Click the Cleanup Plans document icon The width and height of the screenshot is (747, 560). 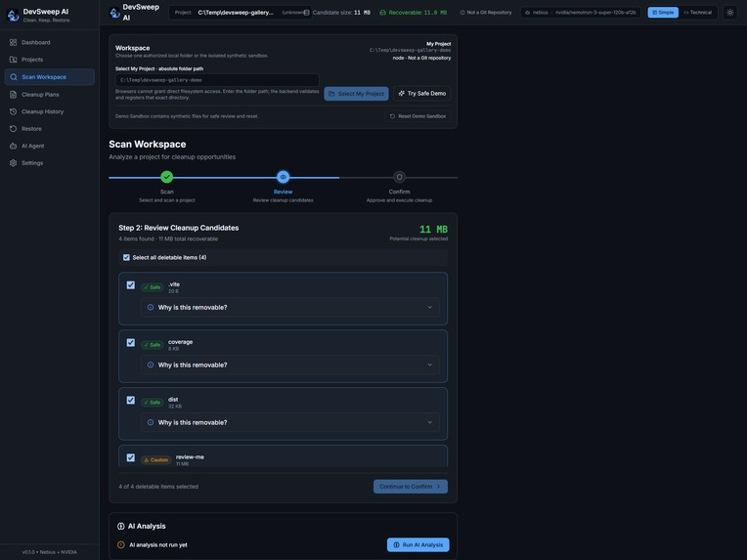tap(13, 94)
